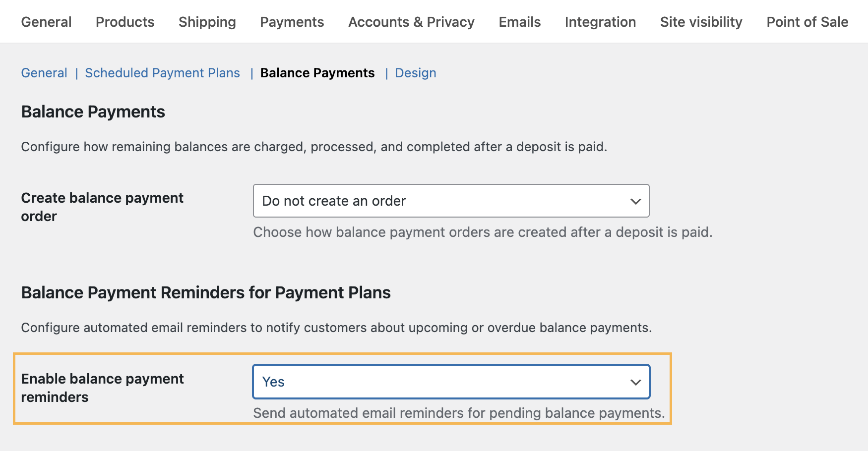Click the "Create balance payment order" label
Viewport: 868px width, 451px height.
click(x=102, y=207)
